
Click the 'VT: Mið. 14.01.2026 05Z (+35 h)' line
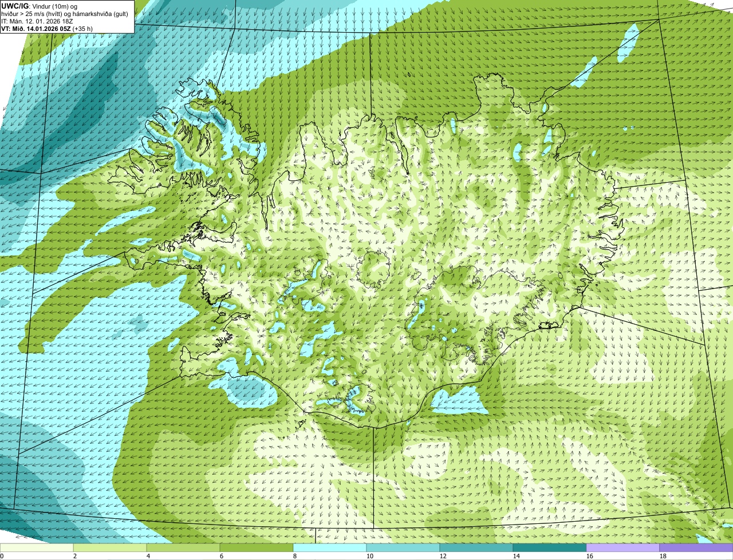(x=47, y=28)
